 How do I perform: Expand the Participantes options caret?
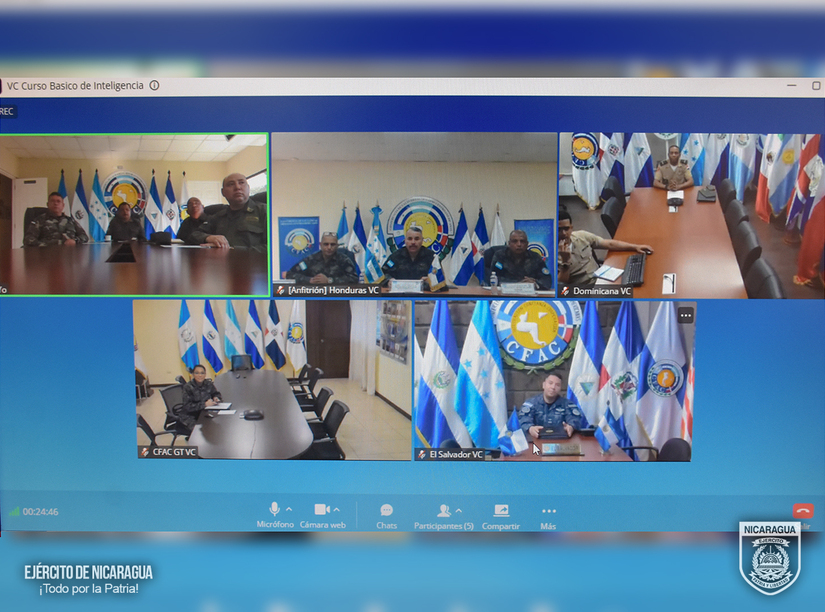click(459, 510)
